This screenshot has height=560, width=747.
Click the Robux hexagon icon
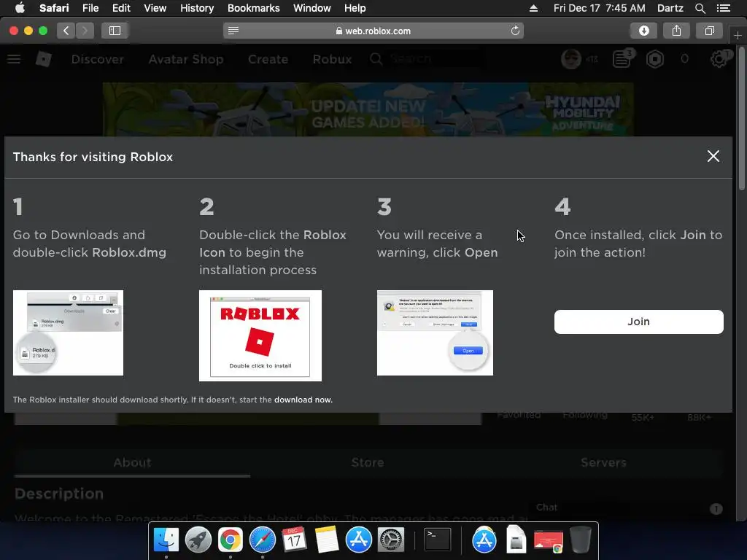[x=655, y=59]
